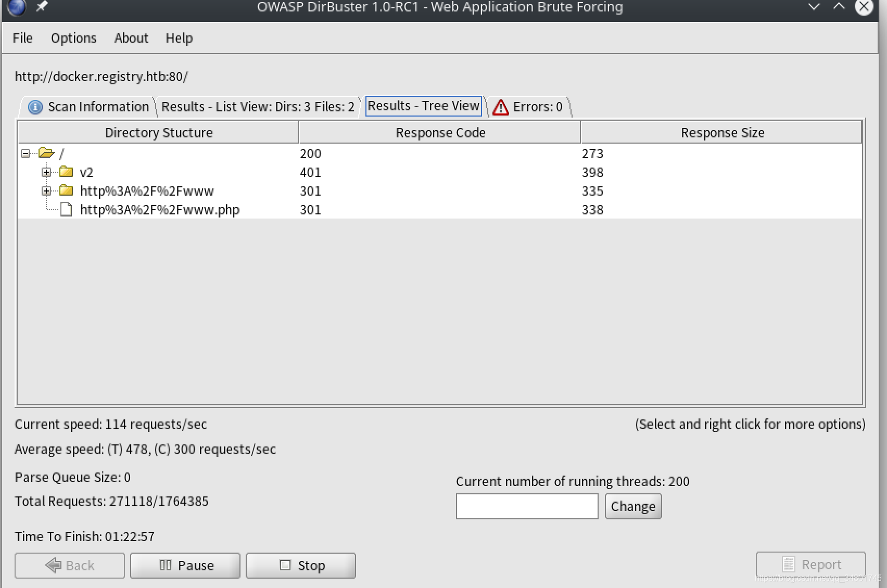Click the open folder icon for root /
The image size is (887, 588).
coord(46,153)
